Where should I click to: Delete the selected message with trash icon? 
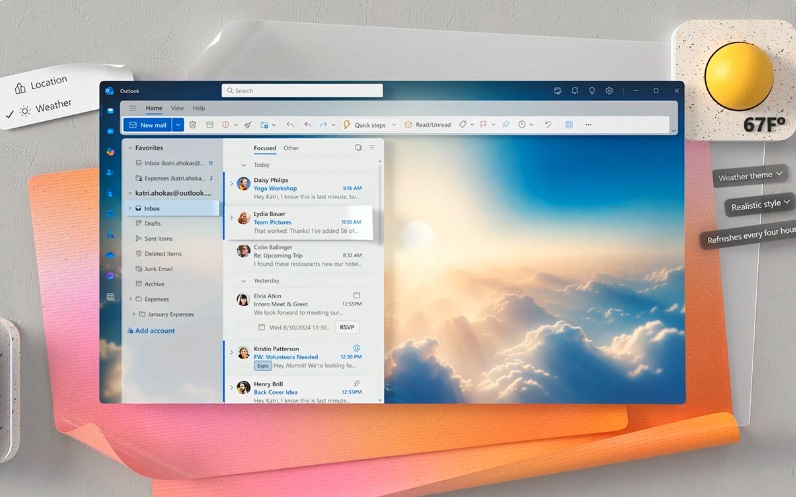(x=192, y=125)
